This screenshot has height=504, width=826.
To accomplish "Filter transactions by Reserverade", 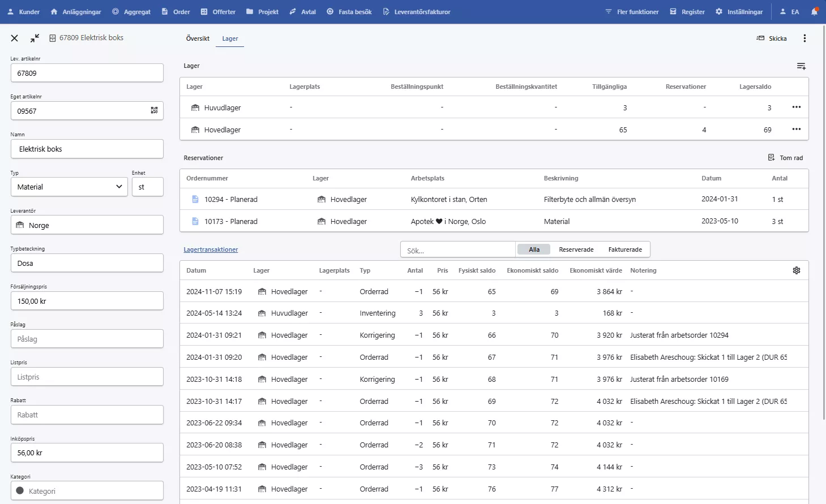I will click(x=576, y=249).
